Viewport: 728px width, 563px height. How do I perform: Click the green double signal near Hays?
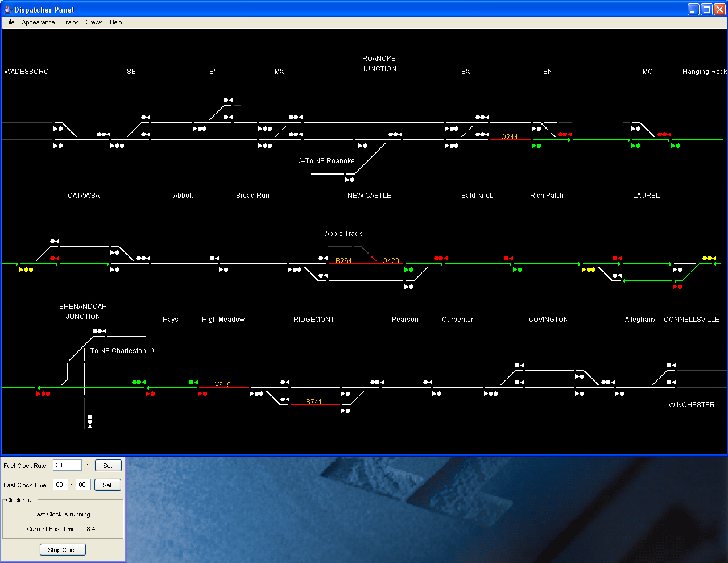coord(139,382)
